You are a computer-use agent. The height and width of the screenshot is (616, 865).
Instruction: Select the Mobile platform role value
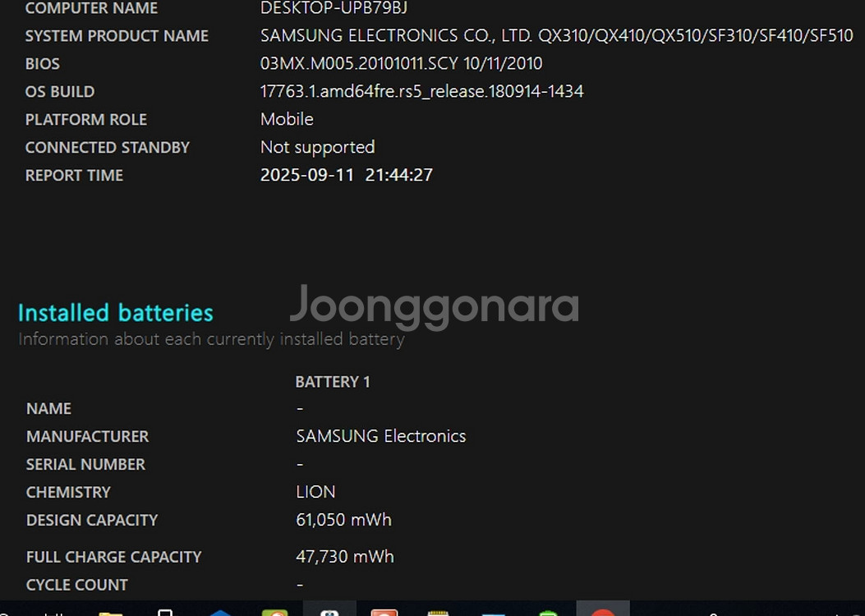pos(287,119)
